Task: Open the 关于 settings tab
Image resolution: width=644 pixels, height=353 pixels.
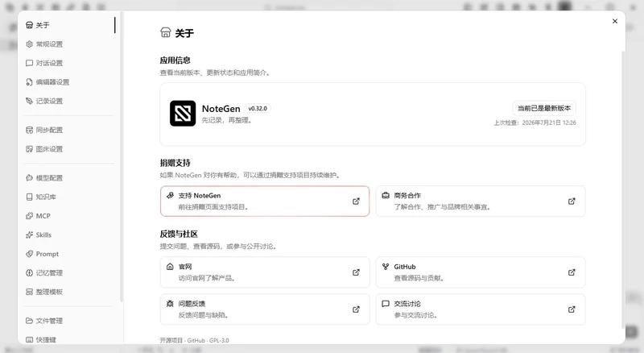Action: tap(68, 25)
